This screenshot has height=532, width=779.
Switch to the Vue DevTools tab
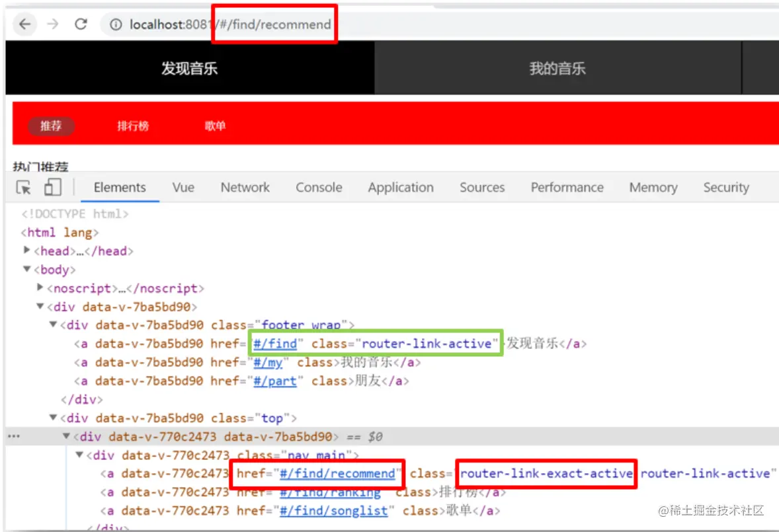(x=183, y=188)
